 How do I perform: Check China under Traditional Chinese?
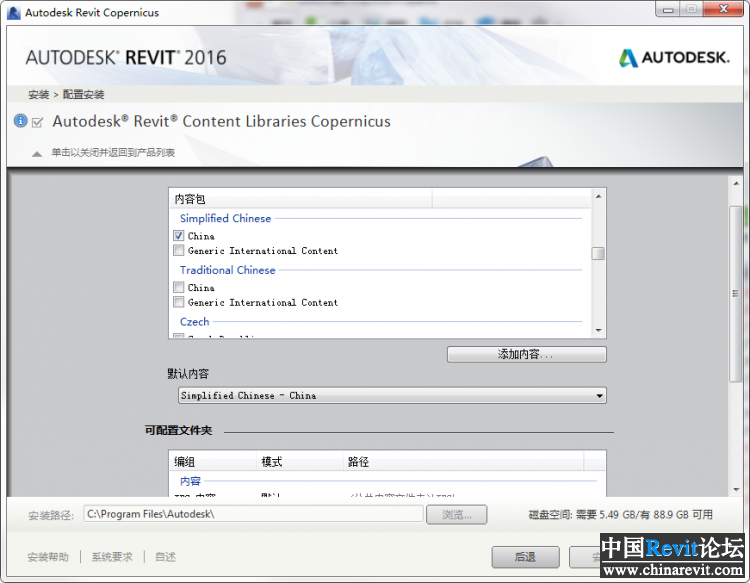coord(178,287)
